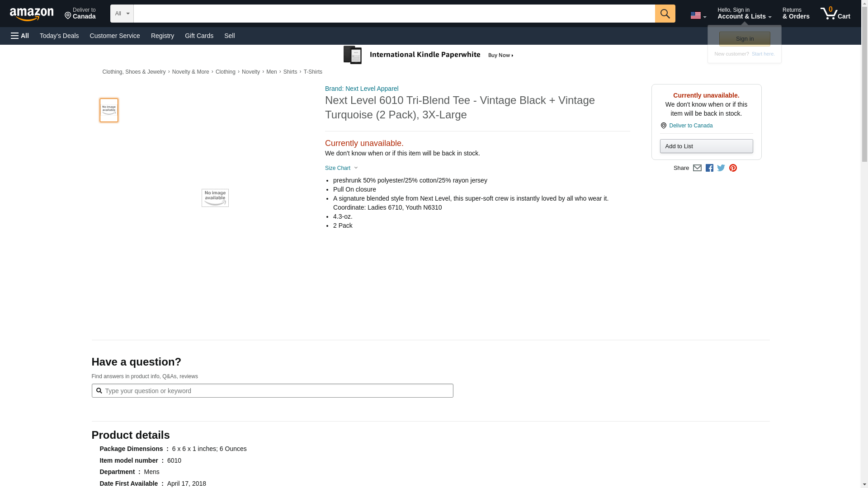Image resolution: width=868 pixels, height=488 pixels.
Task: Select the product image thumbnail
Action: pos(109,110)
